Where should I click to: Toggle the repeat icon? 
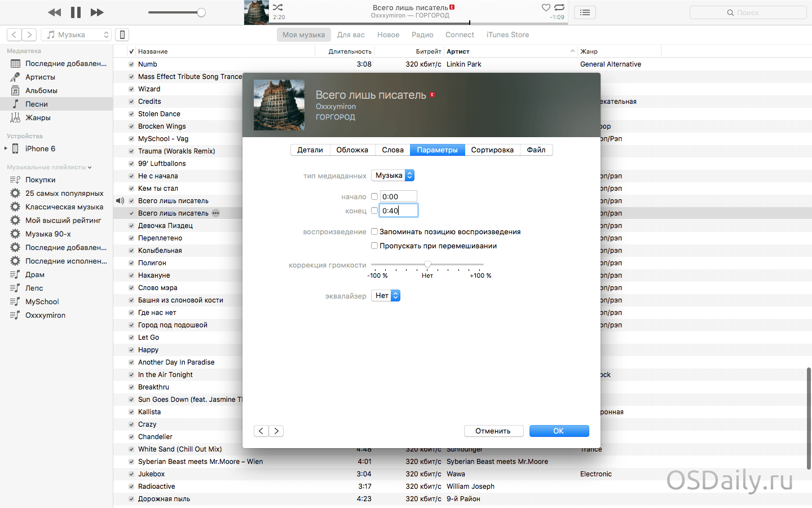[x=559, y=7]
